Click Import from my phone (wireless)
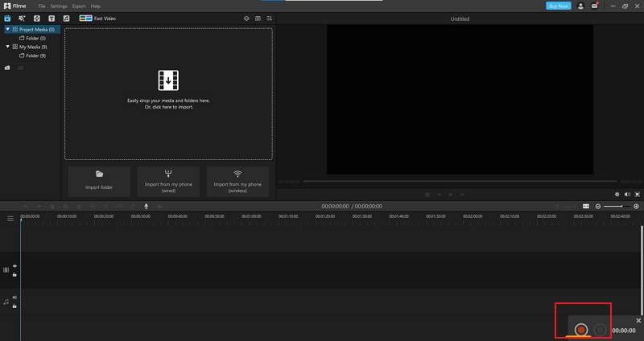Image resolution: width=644 pixels, height=341 pixels. (237, 182)
